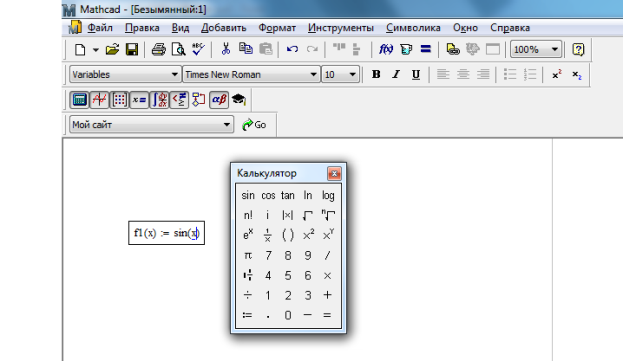Viewport: 623px width, 362px height.
Task: Insert x² power from Calculator
Action: (x=308, y=235)
